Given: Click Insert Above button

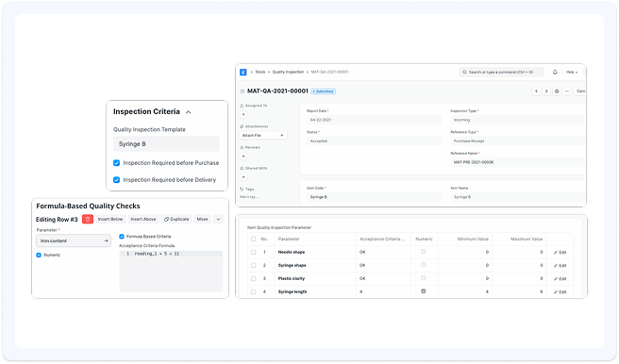Looking at the screenshot, I should tap(143, 220).
